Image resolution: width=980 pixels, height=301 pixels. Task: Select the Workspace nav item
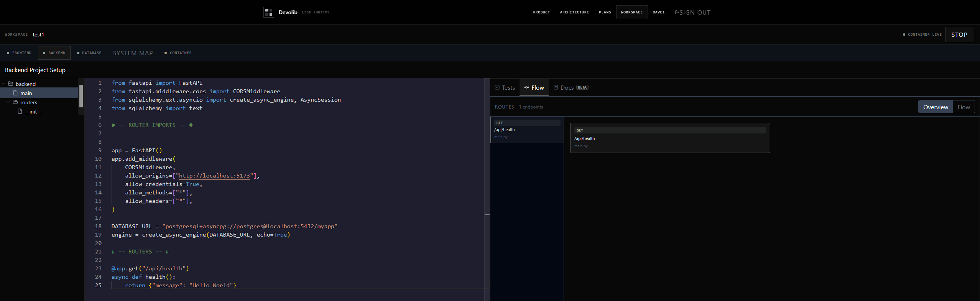point(632,12)
